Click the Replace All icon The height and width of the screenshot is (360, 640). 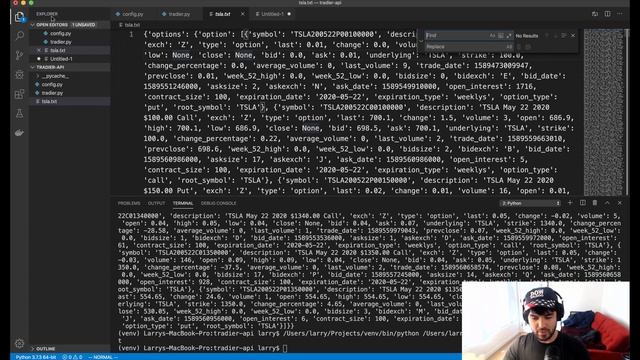[x=528, y=47]
